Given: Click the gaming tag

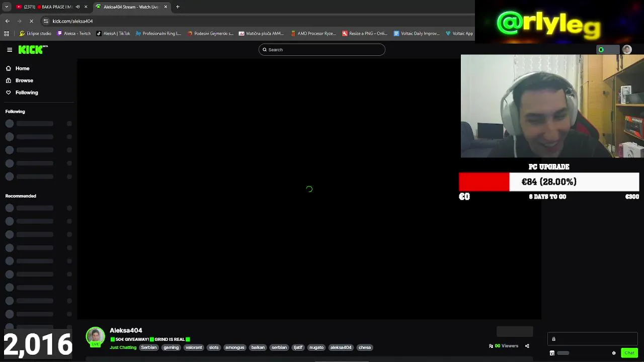Looking at the screenshot, I should 171,347.
